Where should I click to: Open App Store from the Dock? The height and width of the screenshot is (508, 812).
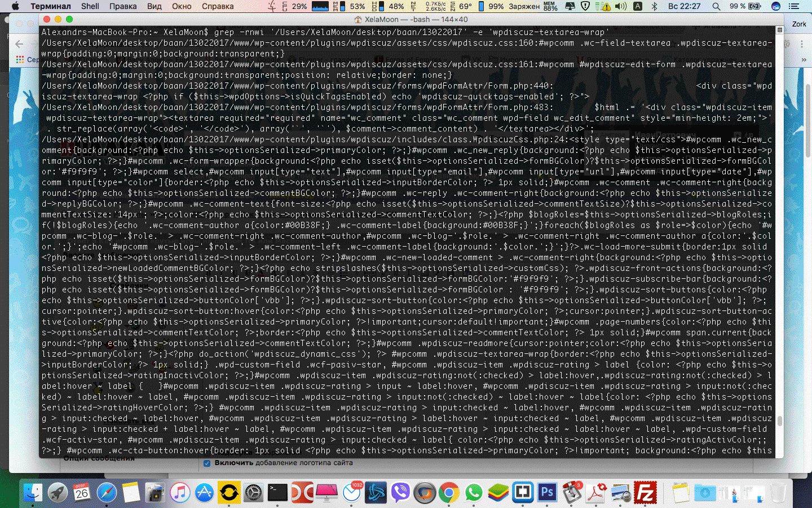(204, 493)
